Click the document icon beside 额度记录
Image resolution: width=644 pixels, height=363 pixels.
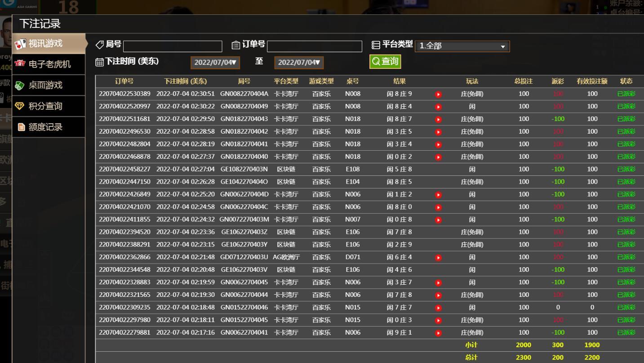[x=21, y=127]
